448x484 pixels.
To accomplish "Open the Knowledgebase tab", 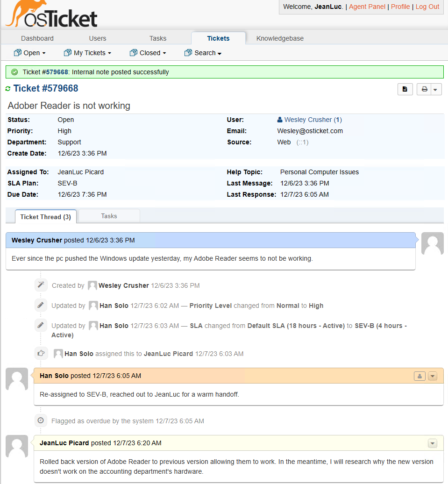I will [x=280, y=38].
